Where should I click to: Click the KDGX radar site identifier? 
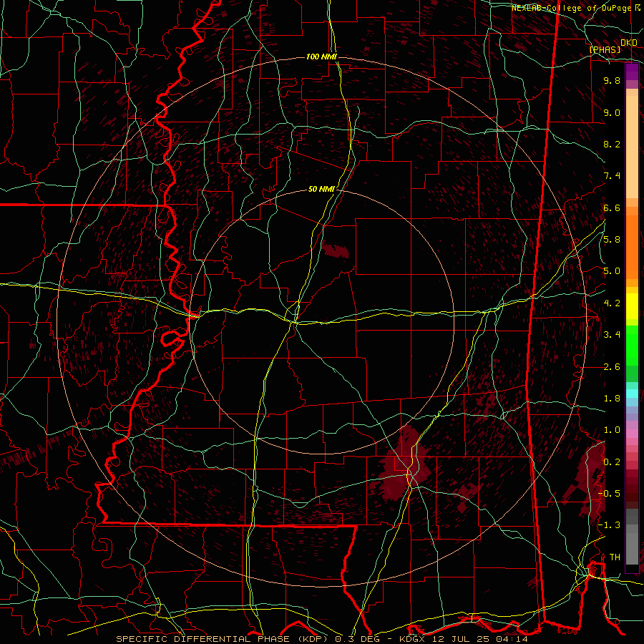pos(411,639)
